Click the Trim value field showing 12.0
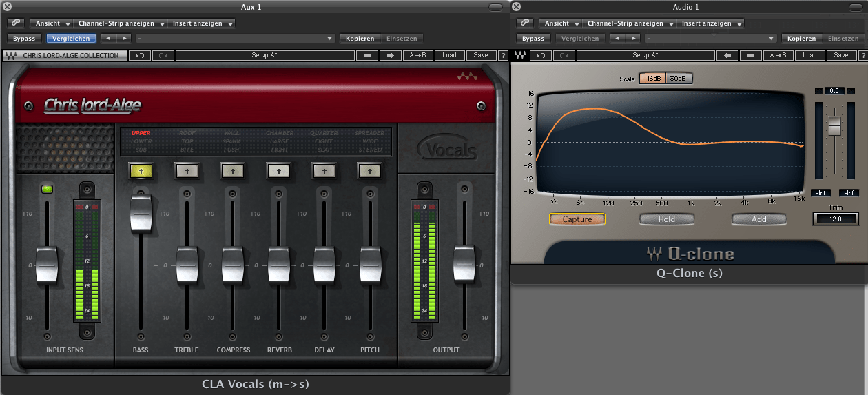 [836, 219]
